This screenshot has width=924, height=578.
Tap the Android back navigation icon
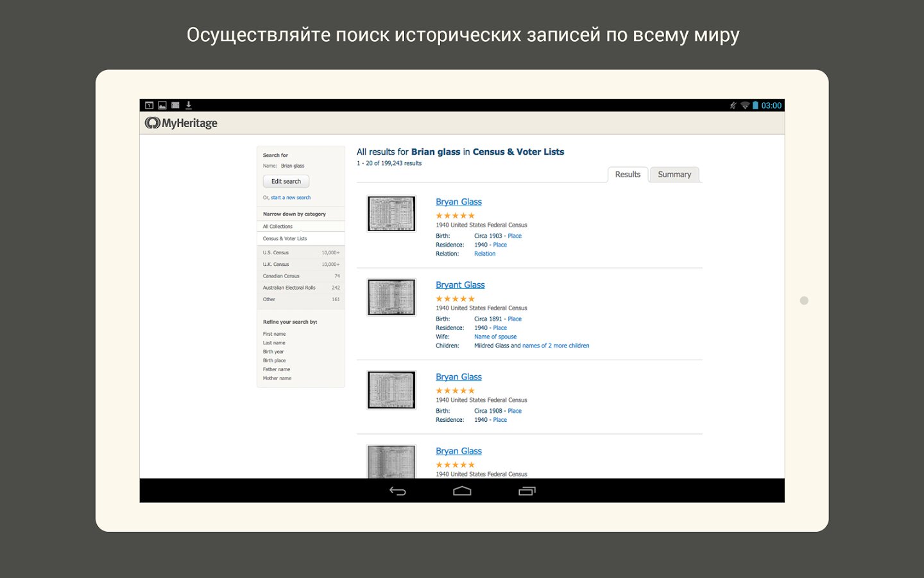coord(398,491)
